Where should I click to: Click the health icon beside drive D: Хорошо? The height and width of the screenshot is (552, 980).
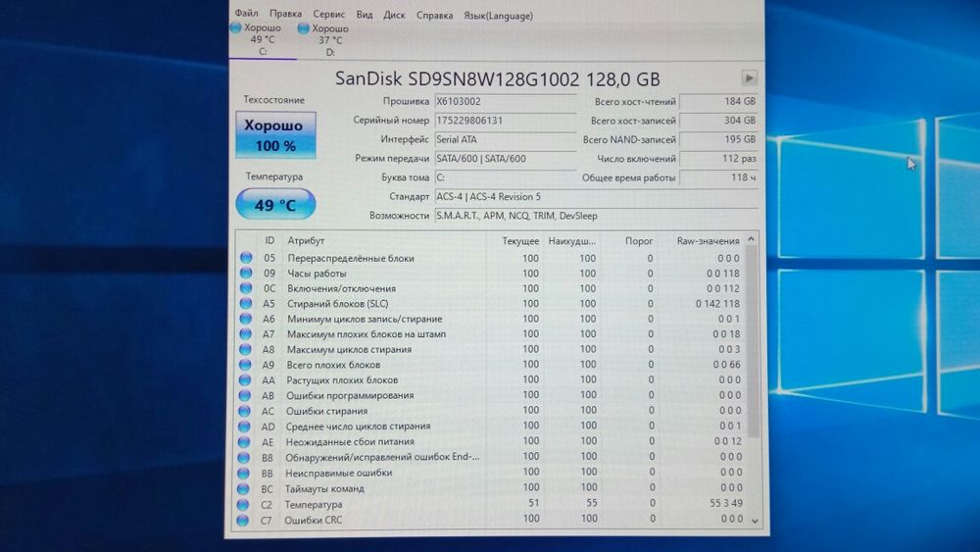[303, 28]
